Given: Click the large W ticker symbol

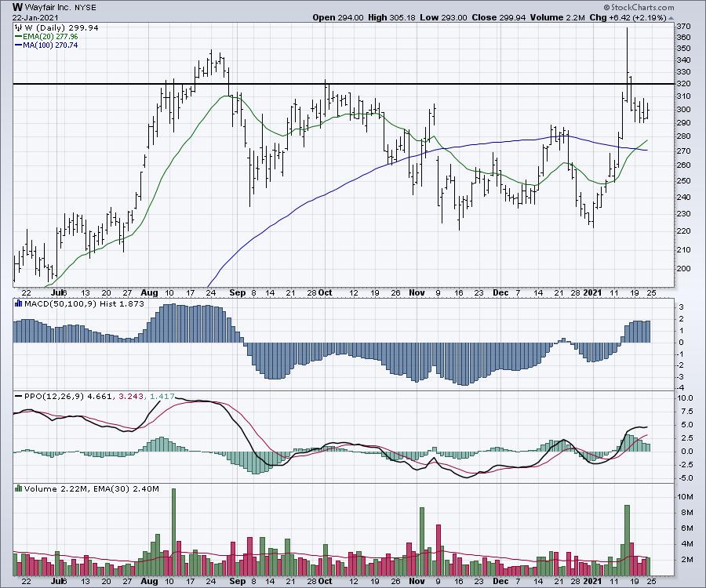Looking at the screenshot, I should (x=17, y=7).
